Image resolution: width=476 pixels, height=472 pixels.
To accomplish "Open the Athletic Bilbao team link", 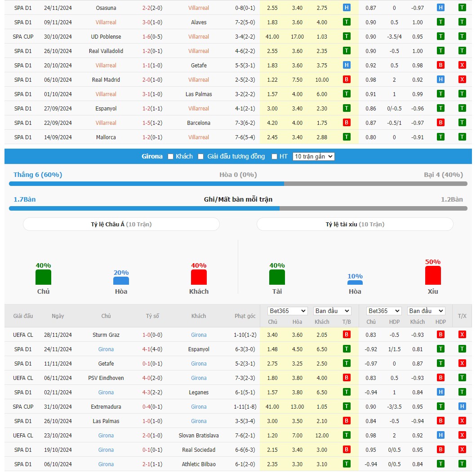I will pyautogui.click(x=199, y=464).
